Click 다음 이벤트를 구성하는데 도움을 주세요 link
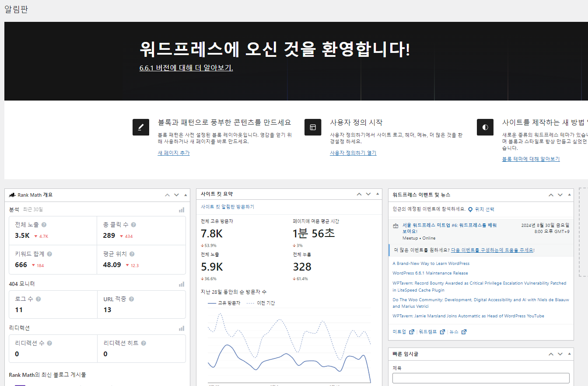Screen dimensions: 588x386 [x=492, y=250]
